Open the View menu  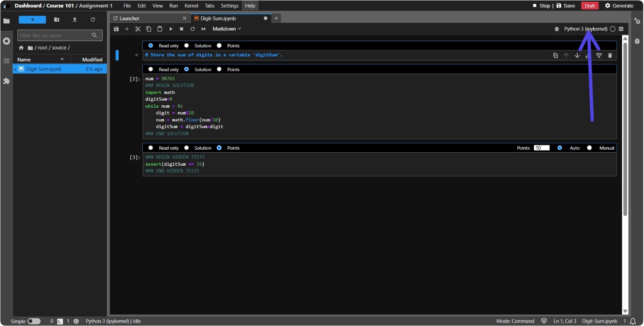tap(158, 6)
